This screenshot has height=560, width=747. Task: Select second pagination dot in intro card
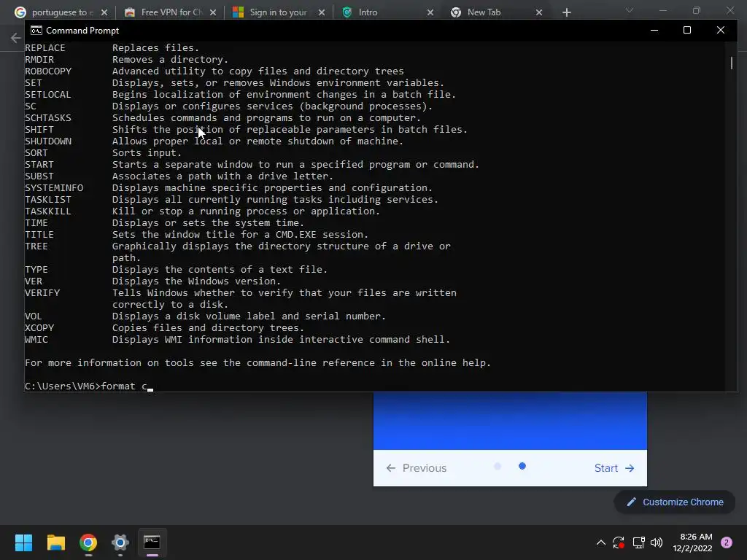522,466
